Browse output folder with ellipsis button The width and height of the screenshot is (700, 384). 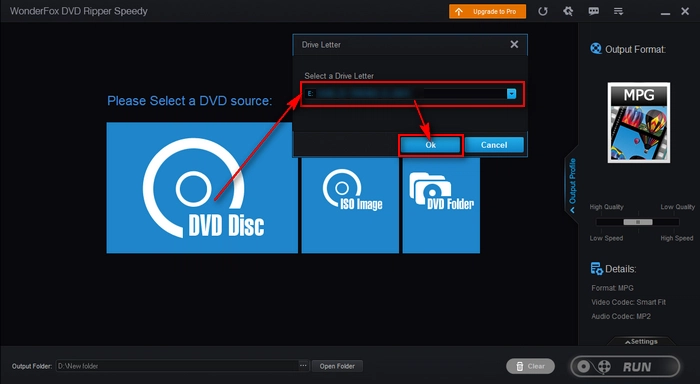[x=303, y=366]
